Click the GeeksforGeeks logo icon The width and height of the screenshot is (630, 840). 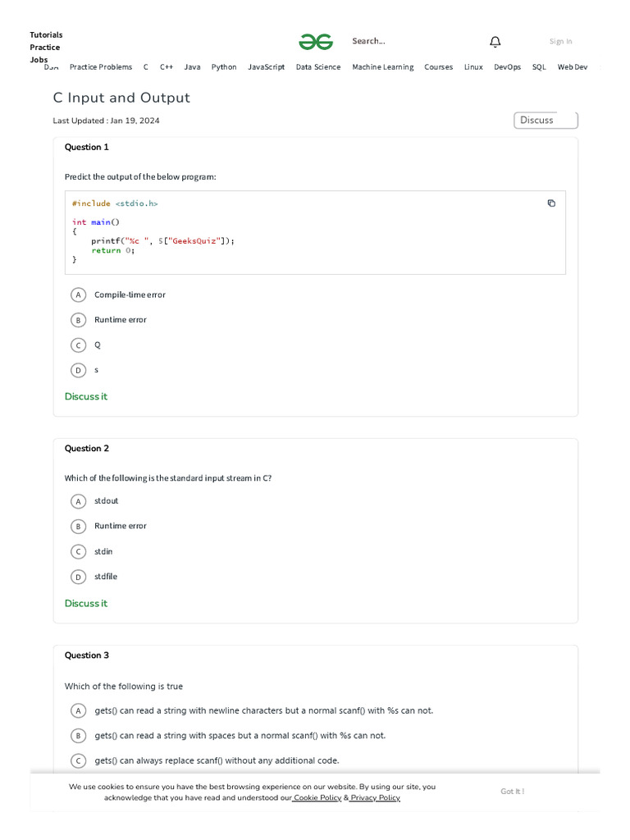(x=316, y=42)
